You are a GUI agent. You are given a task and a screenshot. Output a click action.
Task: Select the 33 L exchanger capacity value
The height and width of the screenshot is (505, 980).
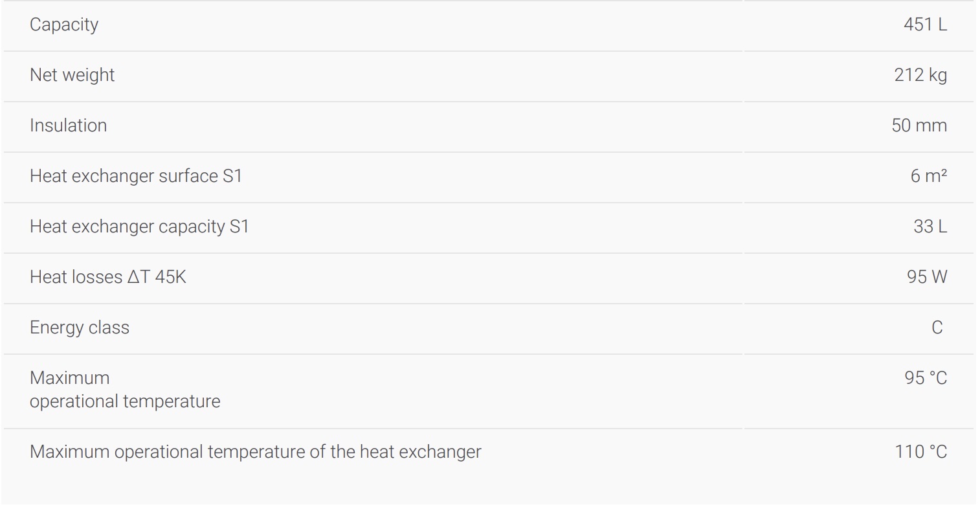click(930, 227)
